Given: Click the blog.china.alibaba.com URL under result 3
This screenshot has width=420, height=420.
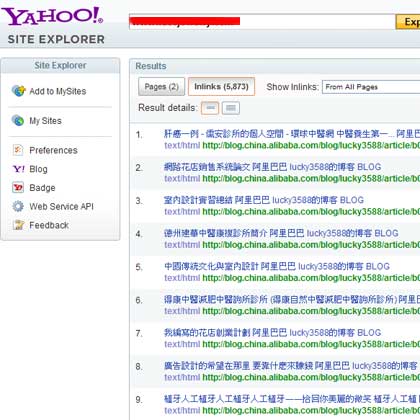Looking at the screenshot, I should [x=311, y=211].
